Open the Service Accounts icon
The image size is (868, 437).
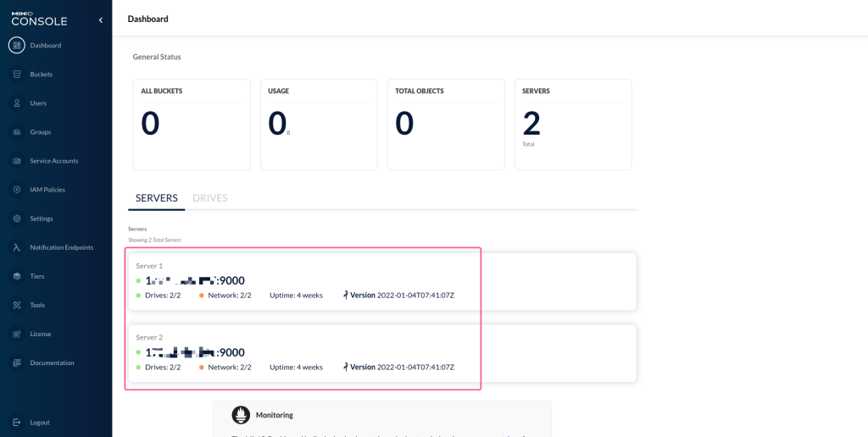16,161
